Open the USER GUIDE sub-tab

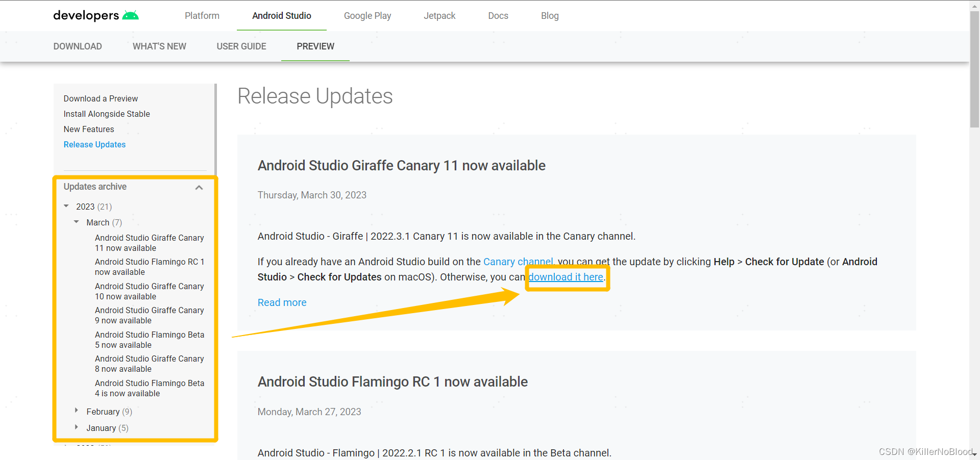point(241,46)
